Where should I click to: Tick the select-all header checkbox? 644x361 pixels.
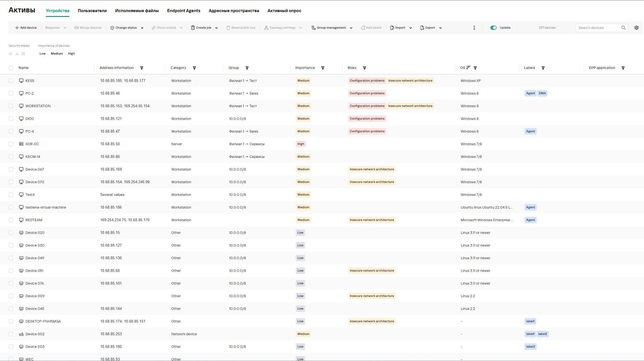[11, 68]
